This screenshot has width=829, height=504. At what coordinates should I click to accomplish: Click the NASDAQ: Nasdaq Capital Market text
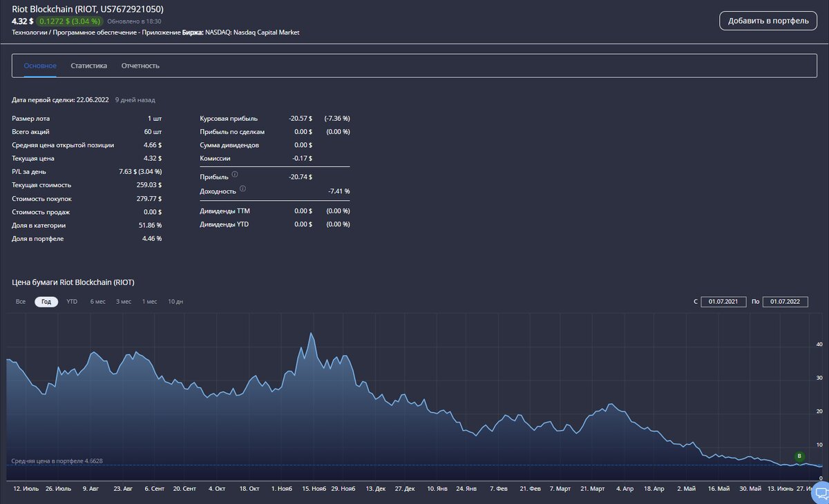pos(252,32)
